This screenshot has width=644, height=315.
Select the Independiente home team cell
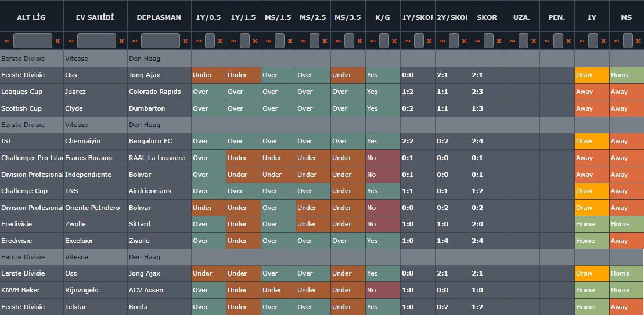pos(95,174)
